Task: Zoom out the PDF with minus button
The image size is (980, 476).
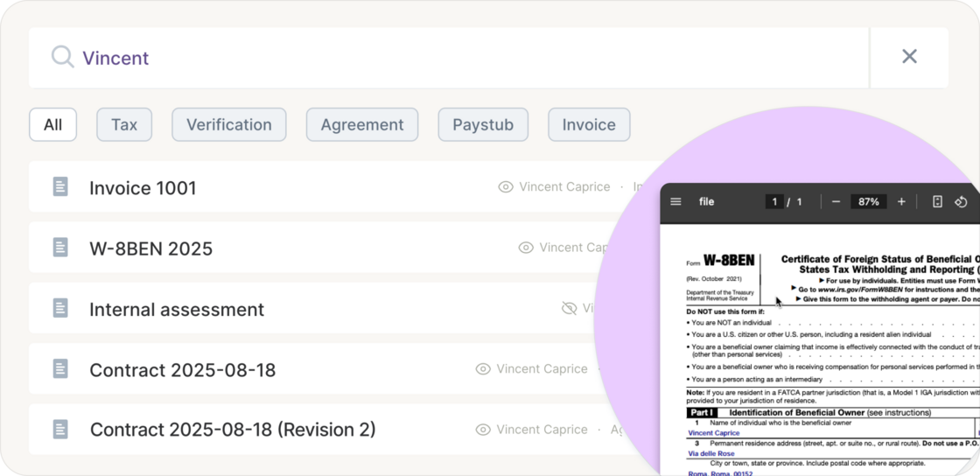Action: tap(836, 202)
